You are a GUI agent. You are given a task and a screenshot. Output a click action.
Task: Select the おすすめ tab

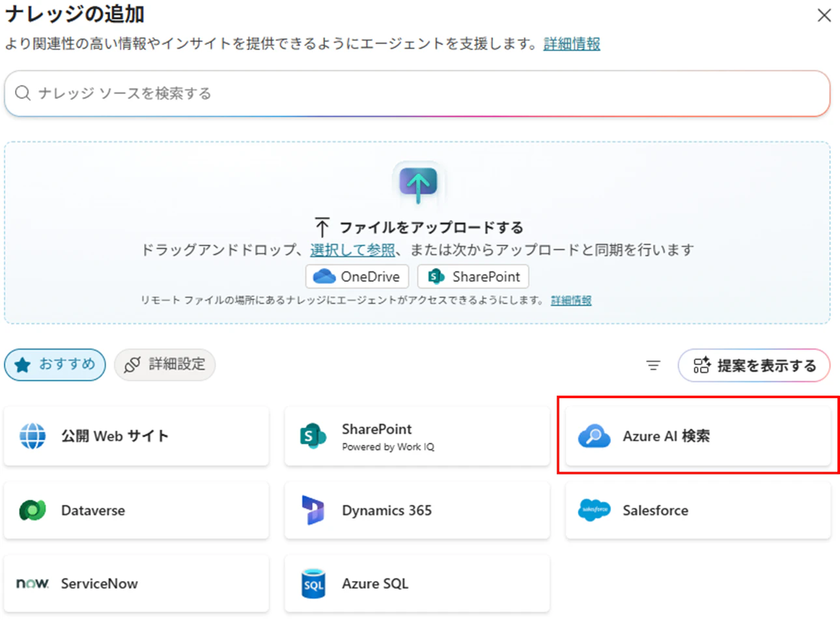(55, 364)
